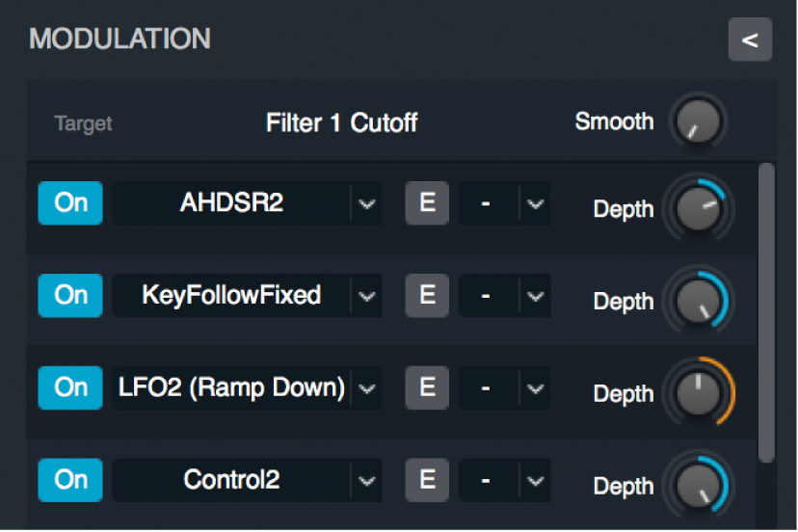Screen dimensions: 798x532
Task: Click the orange Depth knob for LFO2
Action: [698, 393]
